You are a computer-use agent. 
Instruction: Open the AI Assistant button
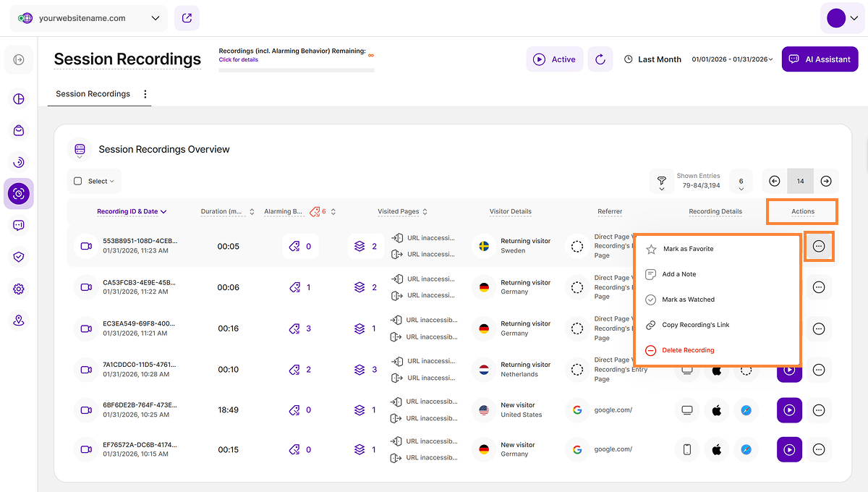click(820, 59)
